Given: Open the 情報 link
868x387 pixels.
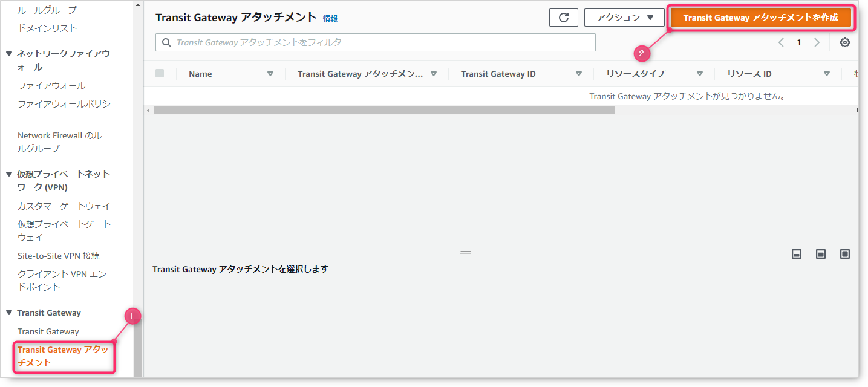Looking at the screenshot, I should pyautogui.click(x=330, y=18).
